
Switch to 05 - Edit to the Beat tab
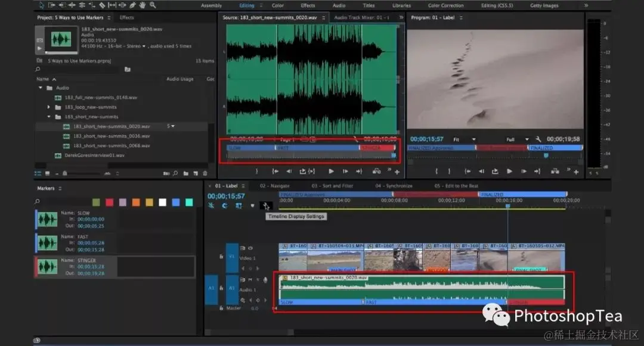pyautogui.click(x=456, y=186)
